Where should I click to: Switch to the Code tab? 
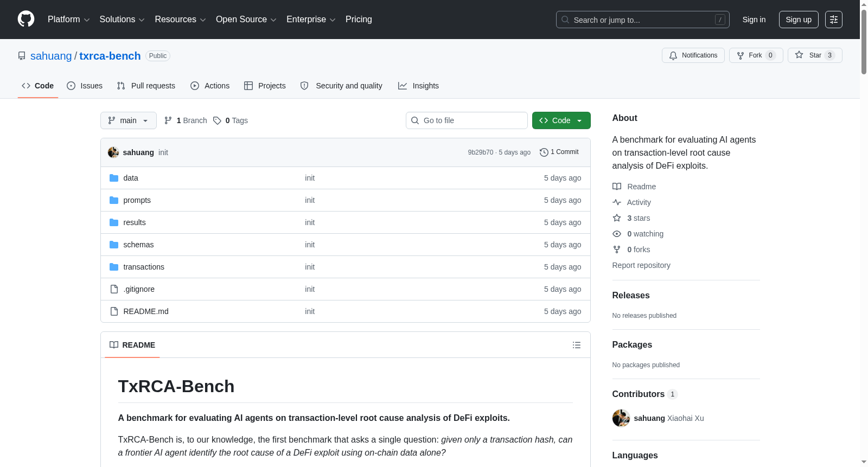click(38, 86)
